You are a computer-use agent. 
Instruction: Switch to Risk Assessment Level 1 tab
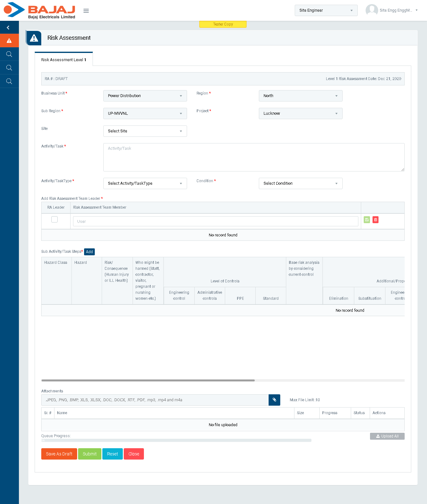(x=64, y=60)
